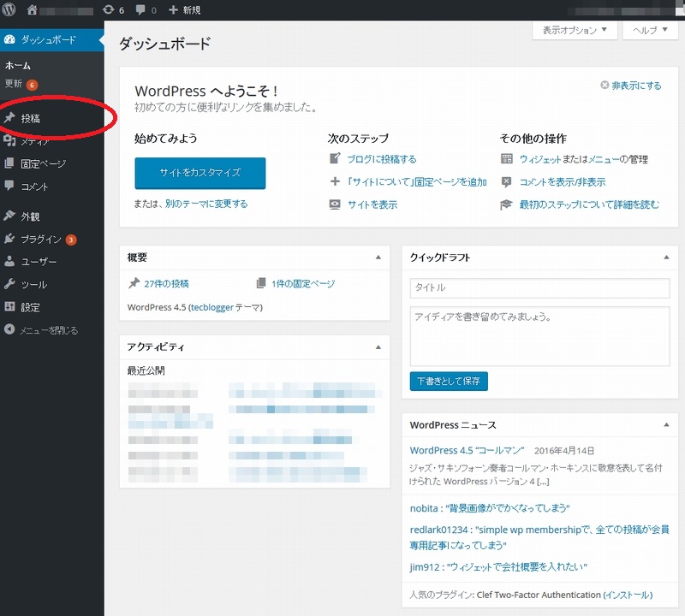Open the site home icon
Screen dimensions: 685x616
pos(32,9)
